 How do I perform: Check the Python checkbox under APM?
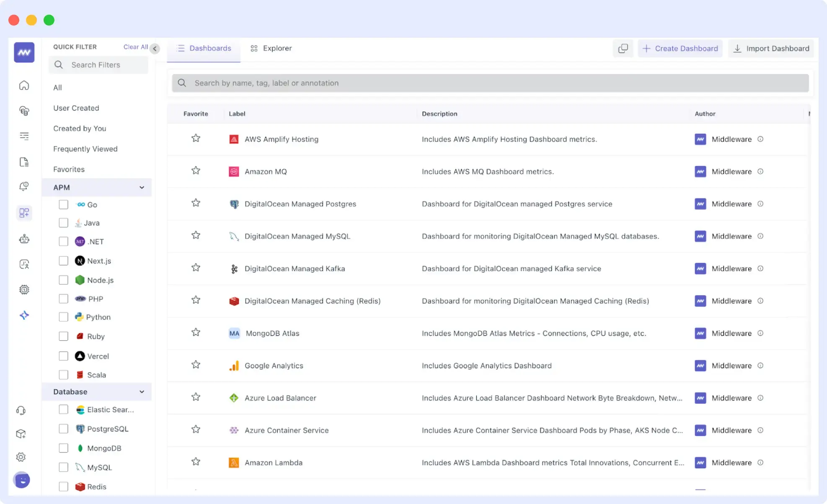(63, 317)
